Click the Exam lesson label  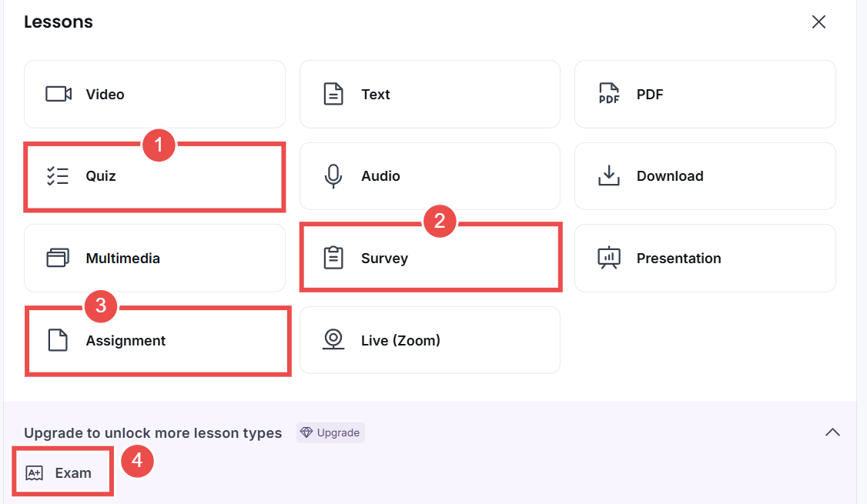click(x=73, y=473)
